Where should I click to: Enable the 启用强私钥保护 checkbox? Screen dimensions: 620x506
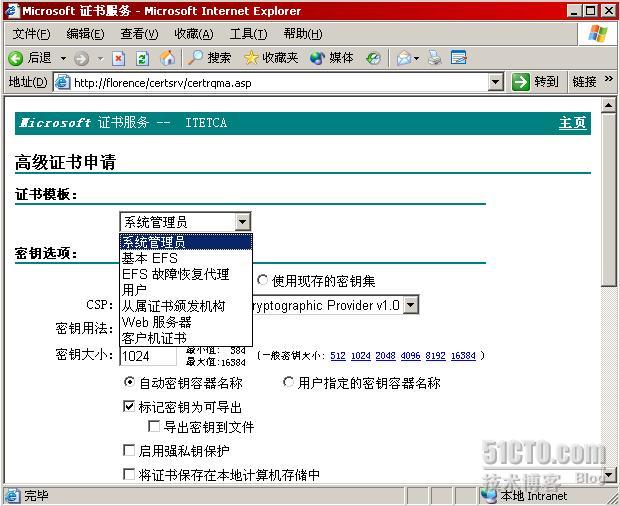(129, 450)
